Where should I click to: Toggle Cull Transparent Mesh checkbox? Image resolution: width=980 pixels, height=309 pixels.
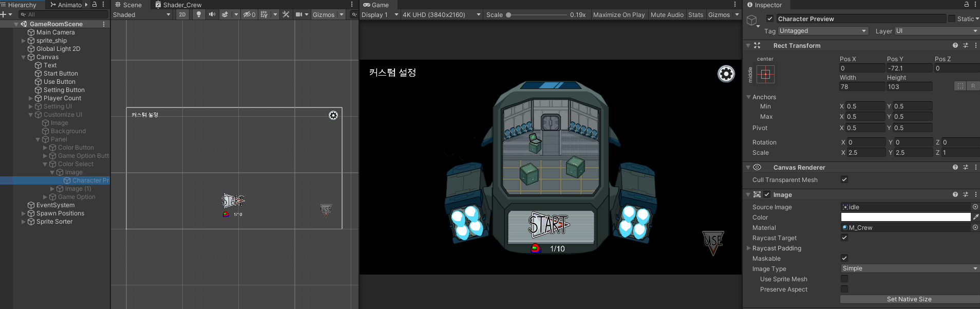click(x=844, y=179)
